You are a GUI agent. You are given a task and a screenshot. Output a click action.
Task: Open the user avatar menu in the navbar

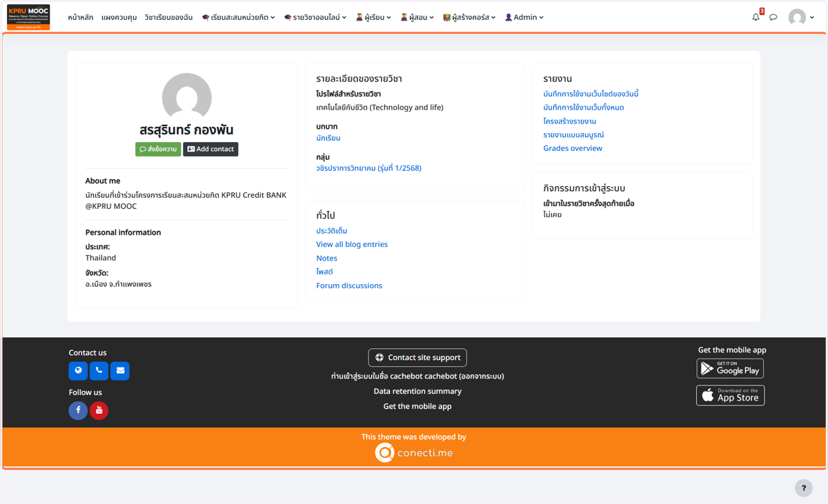pyautogui.click(x=797, y=17)
